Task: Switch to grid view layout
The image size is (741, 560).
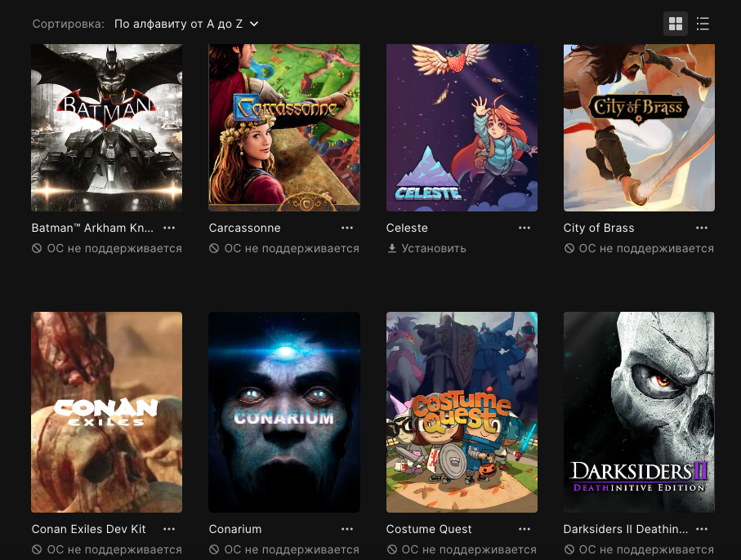Action: point(676,24)
